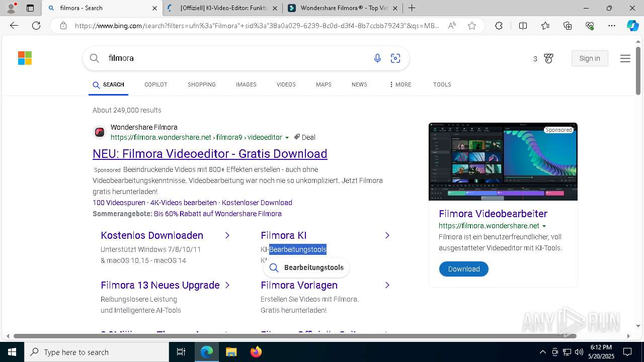Switch to the VIDEOS tab
Screen dimensions: 644x362
[x=286, y=84]
